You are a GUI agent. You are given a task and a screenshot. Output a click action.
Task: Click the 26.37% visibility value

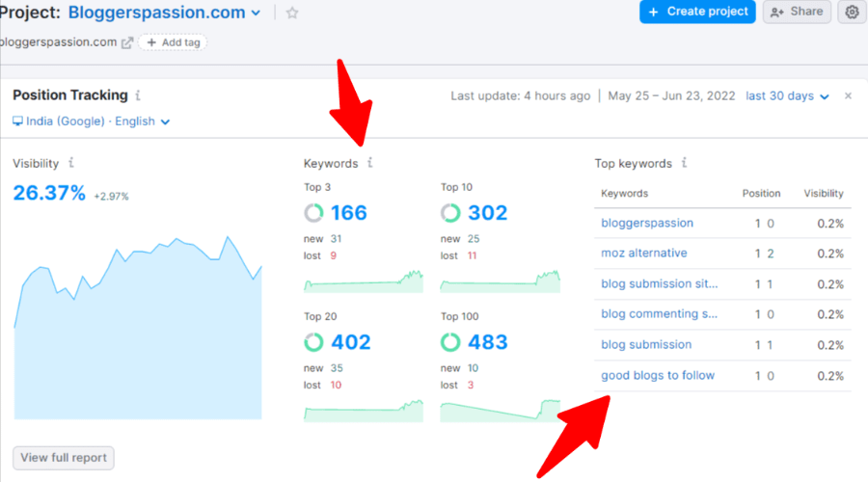coord(49,193)
